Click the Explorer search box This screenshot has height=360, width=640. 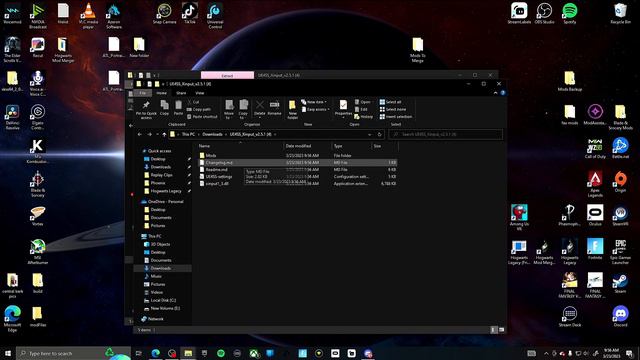445,134
